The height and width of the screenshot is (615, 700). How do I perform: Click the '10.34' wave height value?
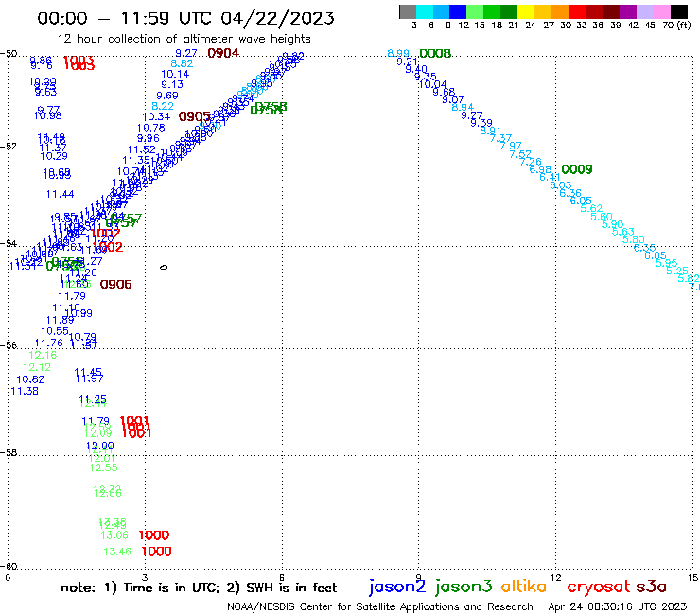pyautogui.click(x=156, y=117)
